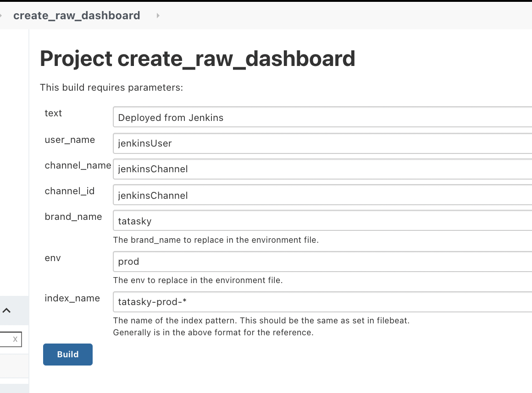Clear the sidebar filter with X
This screenshot has height=393, width=532.
15,339
